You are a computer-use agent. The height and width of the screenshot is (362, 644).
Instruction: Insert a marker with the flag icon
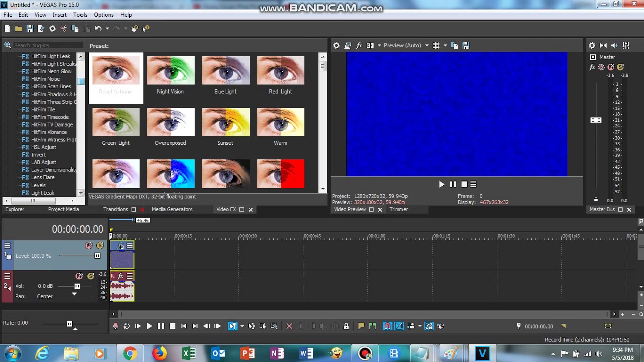(361, 326)
